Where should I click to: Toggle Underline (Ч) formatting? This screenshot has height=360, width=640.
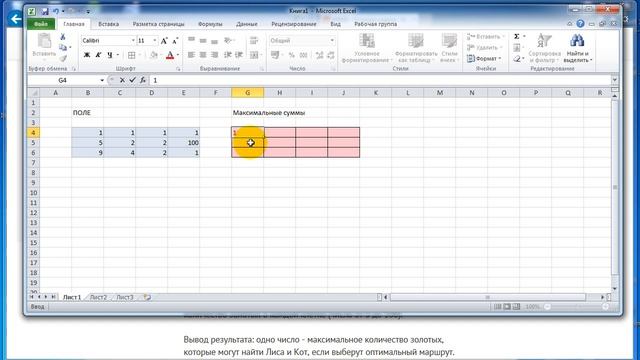pyautogui.click(x=109, y=55)
